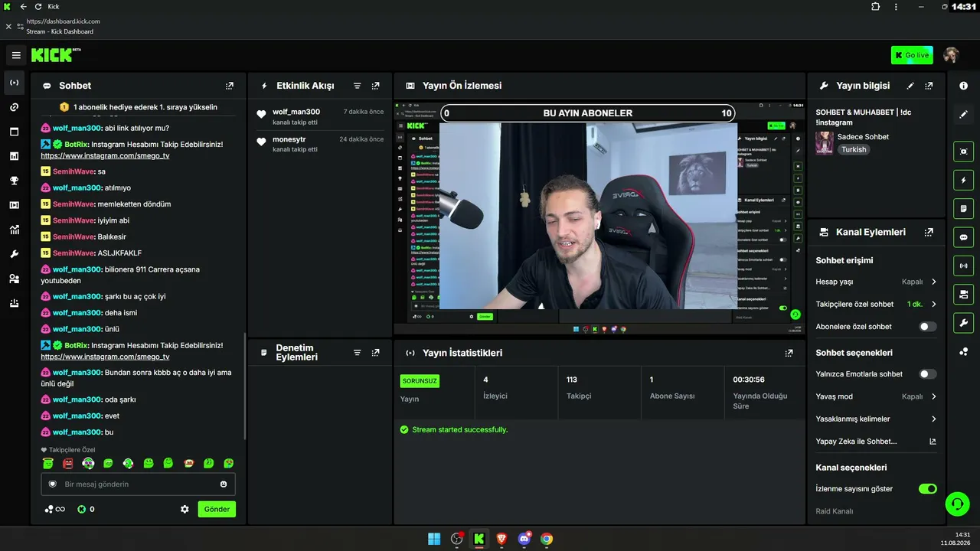Open the bar chart panel icon in left sidebar
This screenshot has height=551, width=980.
[x=14, y=156]
